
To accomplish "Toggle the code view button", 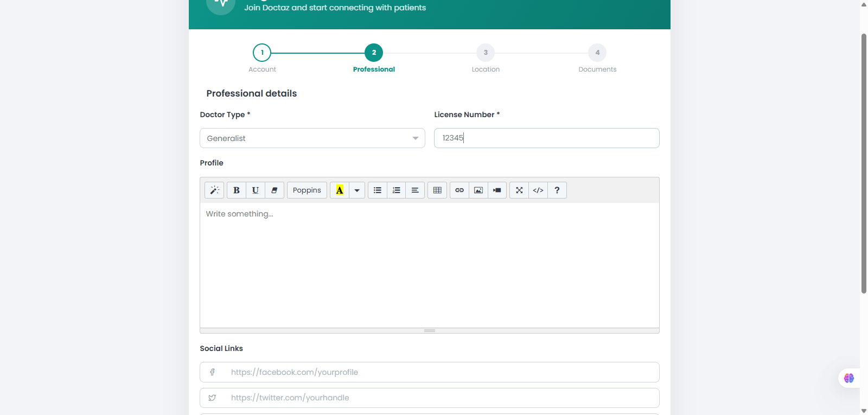I will point(538,190).
